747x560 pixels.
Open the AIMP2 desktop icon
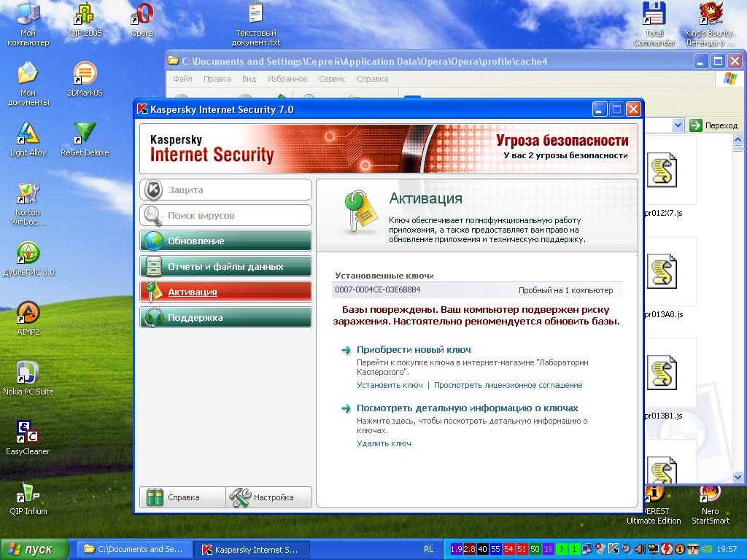tap(28, 318)
